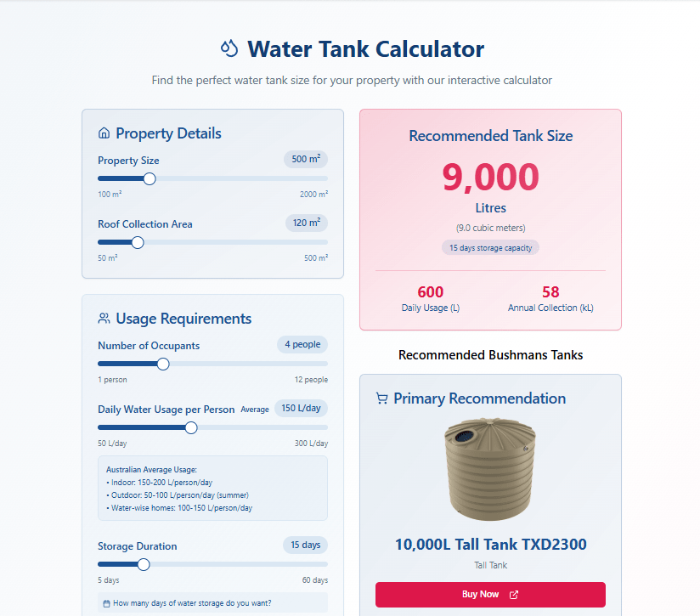This screenshot has width=700, height=616.
Task: Click the Average indicator next to Daily Water Usage
Action: (255, 409)
